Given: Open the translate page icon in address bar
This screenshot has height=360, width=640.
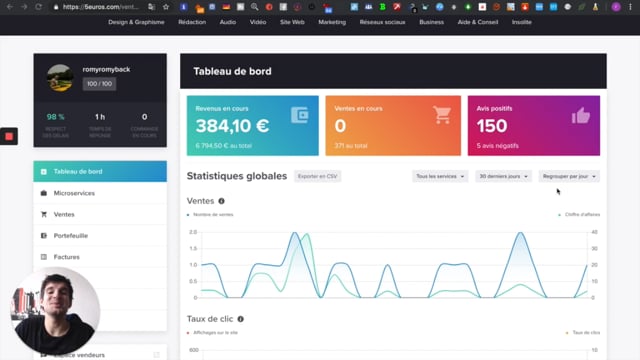Looking at the screenshot, I should pyautogui.click(x=151, y=7).
